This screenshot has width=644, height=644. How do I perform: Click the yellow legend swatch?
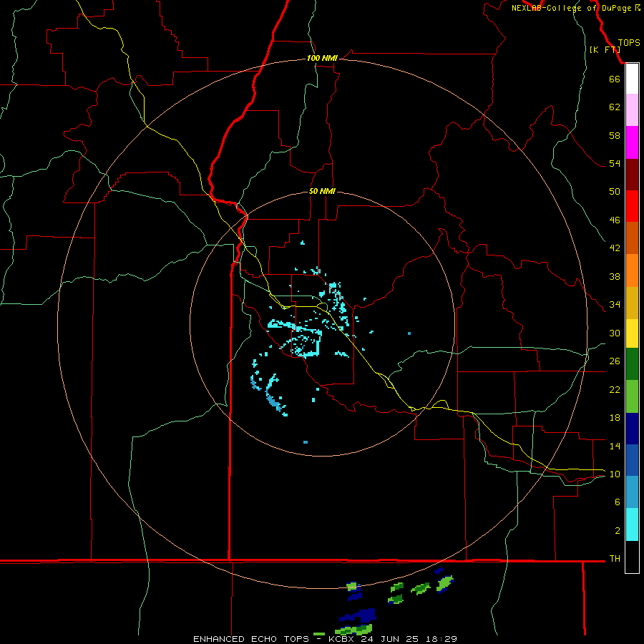pyautogui.click(x=632, y=333)
